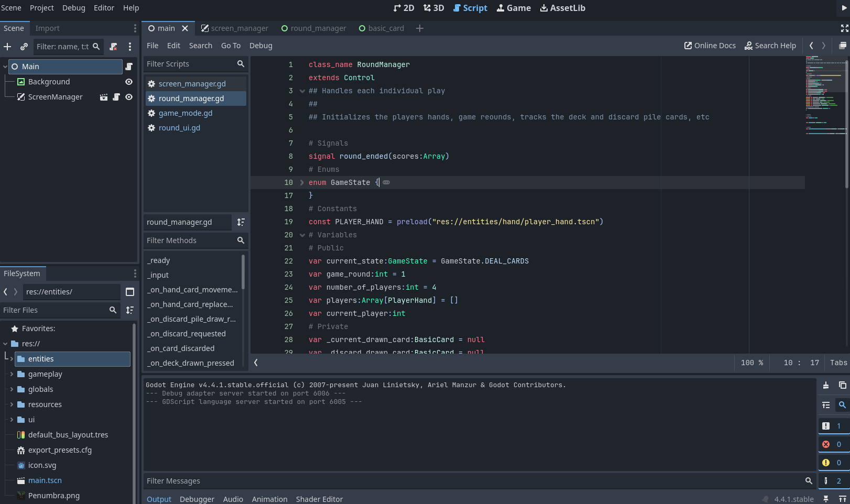Unfold the GameState enum at line 10
Screen dimensions: 850x504
click(302, 182)
